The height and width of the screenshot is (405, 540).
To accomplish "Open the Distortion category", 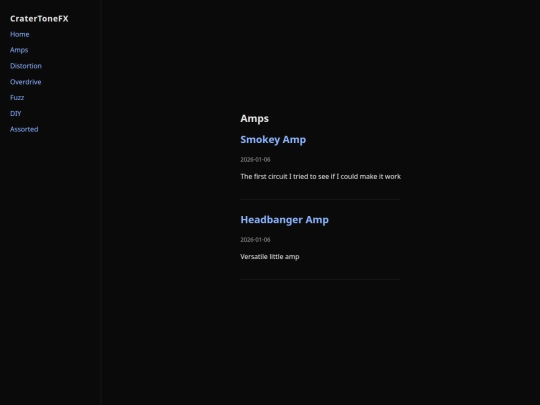I will tap(26, 66).
